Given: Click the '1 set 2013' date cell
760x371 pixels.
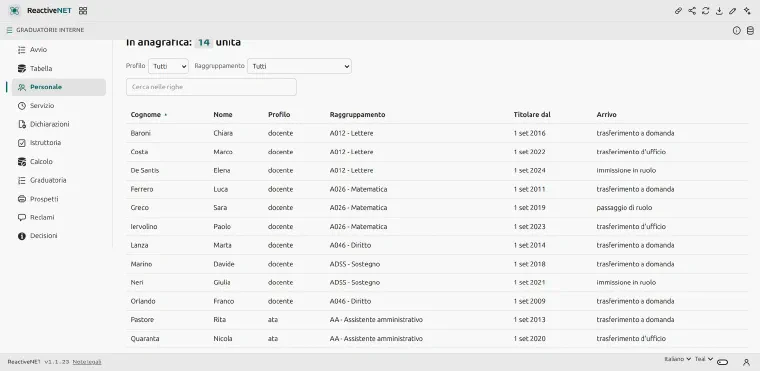Looking at the screenshot, I should pyautogui.click(x=529, y=320).
